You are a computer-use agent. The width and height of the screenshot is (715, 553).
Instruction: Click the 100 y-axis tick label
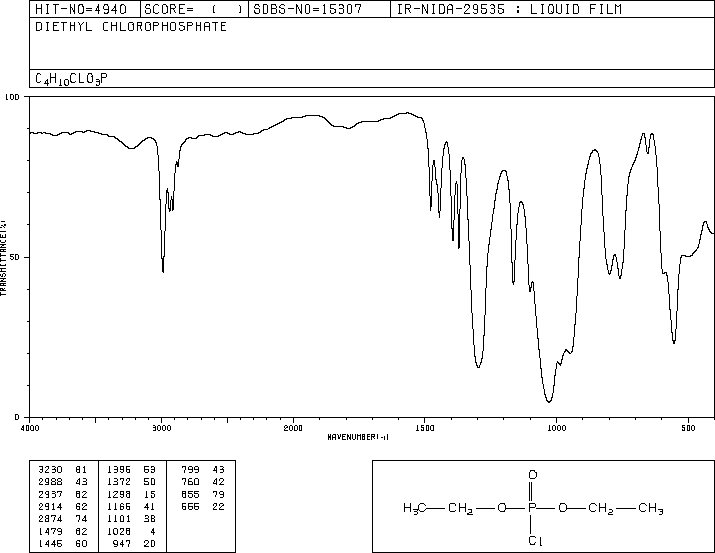click(12, 97)
